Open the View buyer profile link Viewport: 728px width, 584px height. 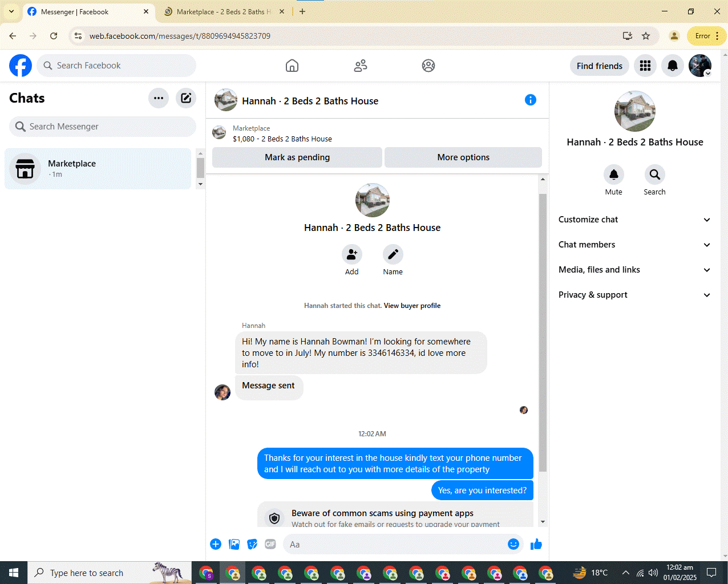click(x=412, y=306)
